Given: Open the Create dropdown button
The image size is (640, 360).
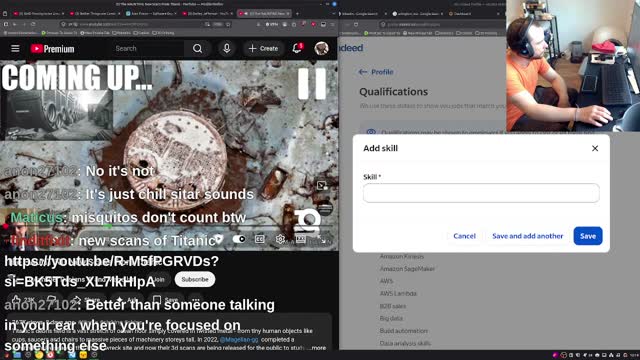Looking at the screenshot, I should [263, 49].
